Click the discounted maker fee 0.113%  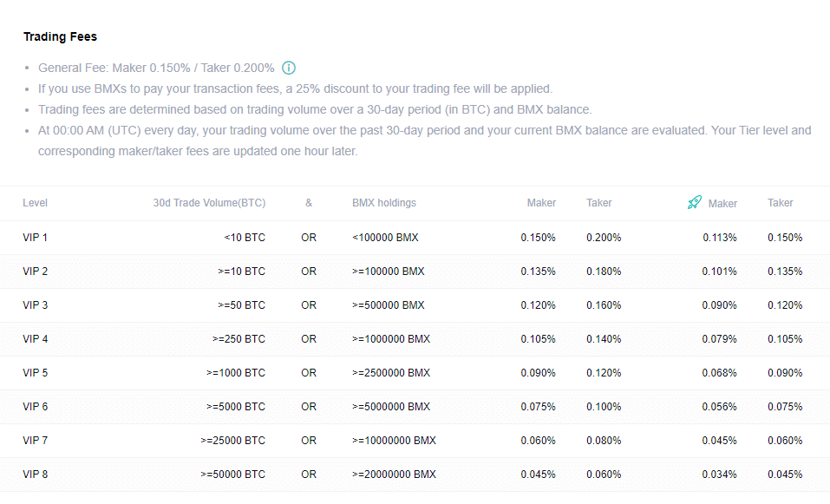coord(719,238)
